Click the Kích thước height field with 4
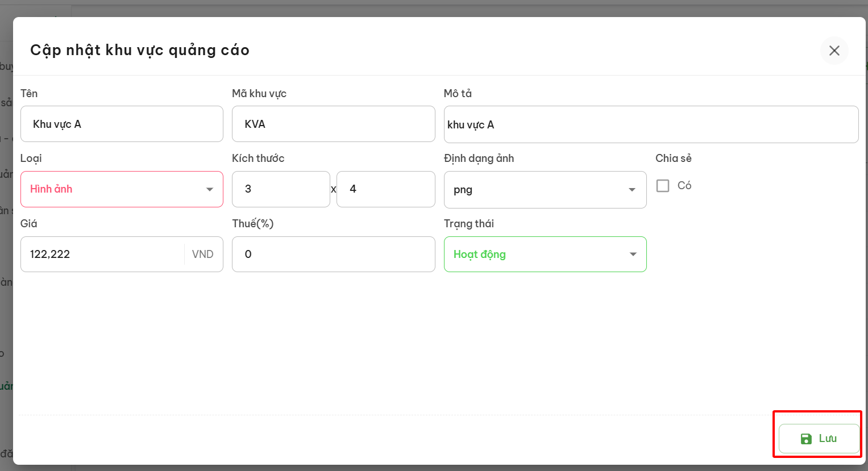Viewport: 868px width, 471px height. tap(385, 189)
